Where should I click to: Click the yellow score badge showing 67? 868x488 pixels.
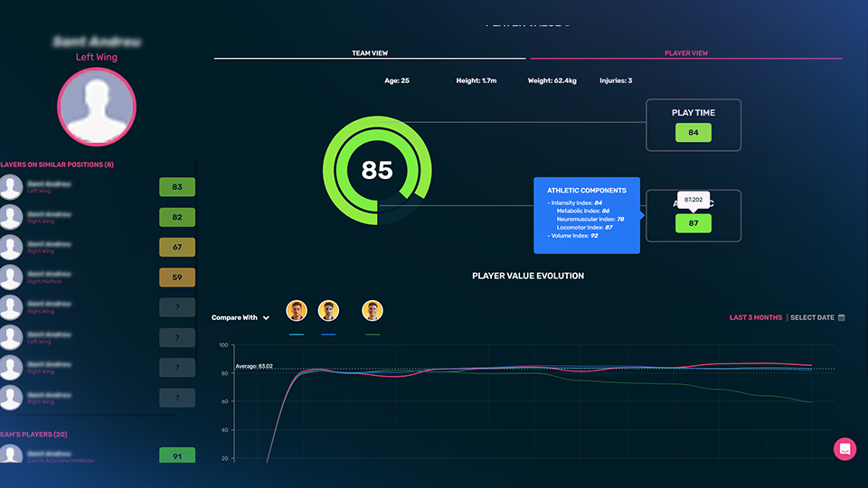pos(177,248)
